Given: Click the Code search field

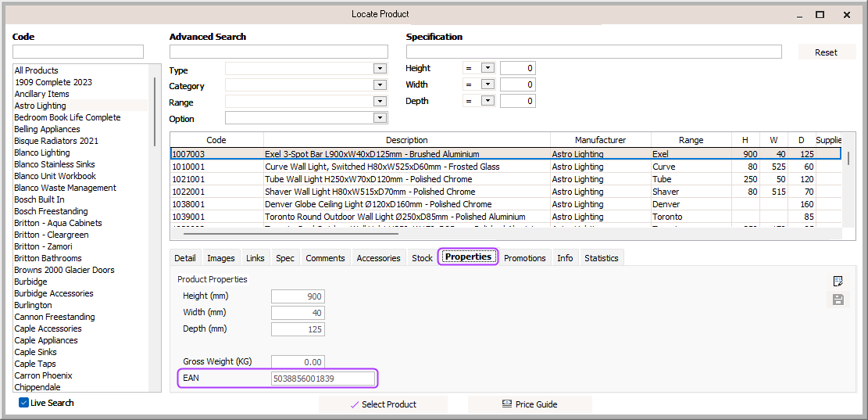Looking at the screenshot, I should click(x=78, y=52).
